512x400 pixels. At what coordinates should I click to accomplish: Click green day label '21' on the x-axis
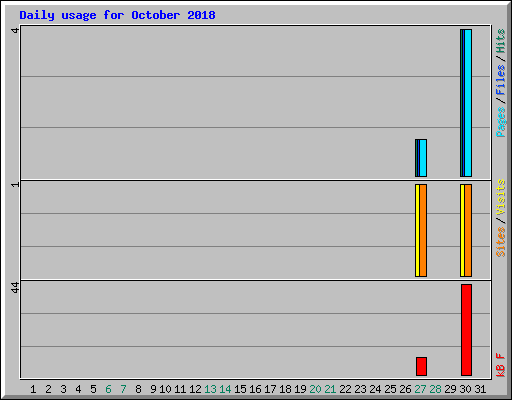pyautogui.click(x=330, y=389)
